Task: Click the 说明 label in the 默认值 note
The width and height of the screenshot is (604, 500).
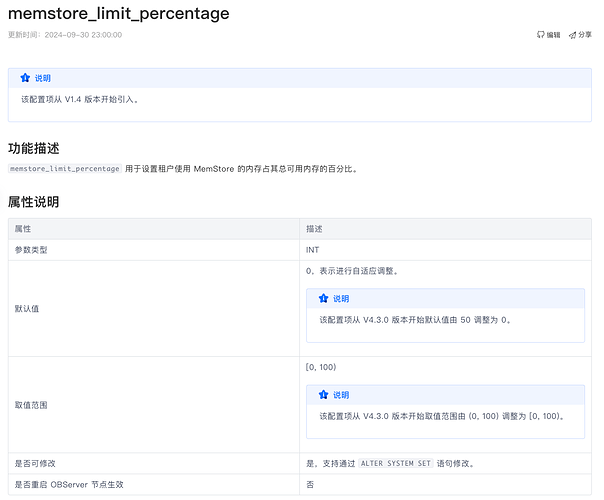Action: pyautogui.click(x=341, y=299)
